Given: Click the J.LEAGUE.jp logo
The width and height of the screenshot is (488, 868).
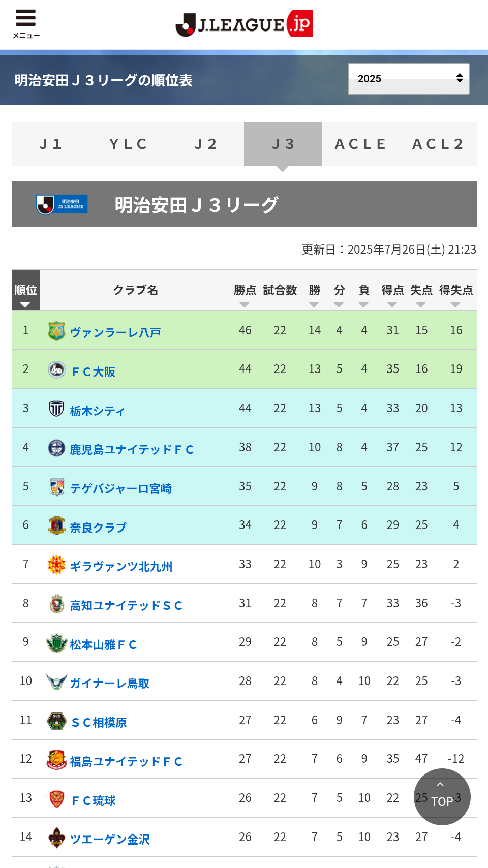Looking at the screenshot, I should click(x=244, y=24).
